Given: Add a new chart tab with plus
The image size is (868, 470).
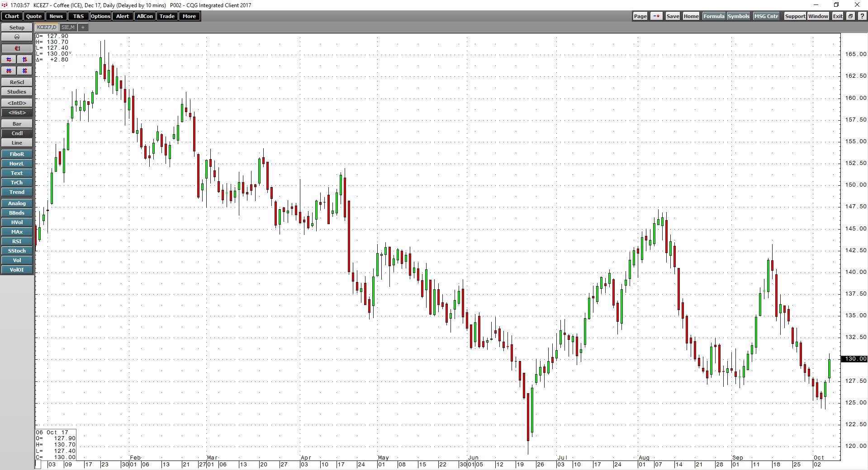Looking at the screenshot, I should tap(83, 28).
